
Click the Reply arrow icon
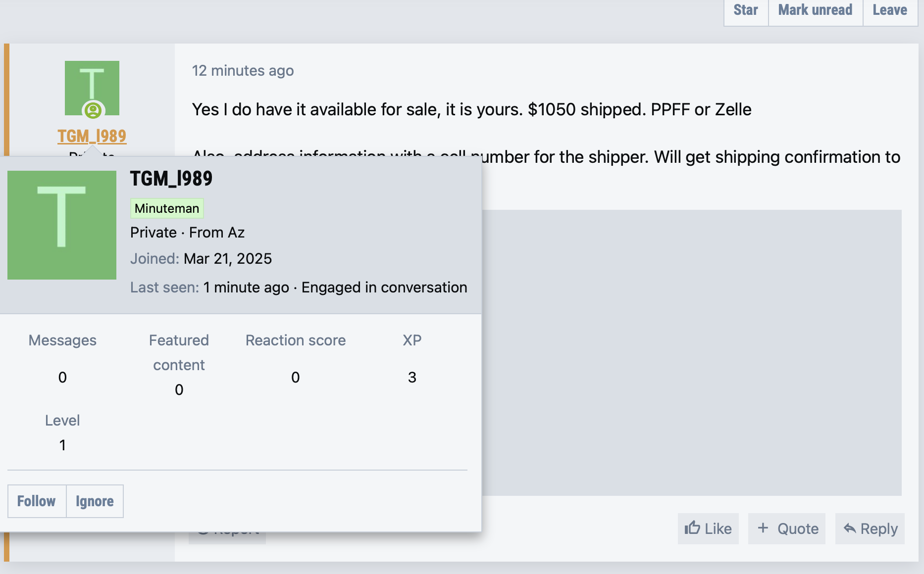click(850, 528)
